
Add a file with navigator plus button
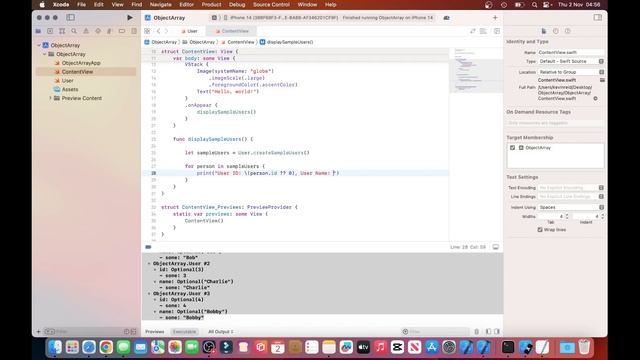coord(39,331)
